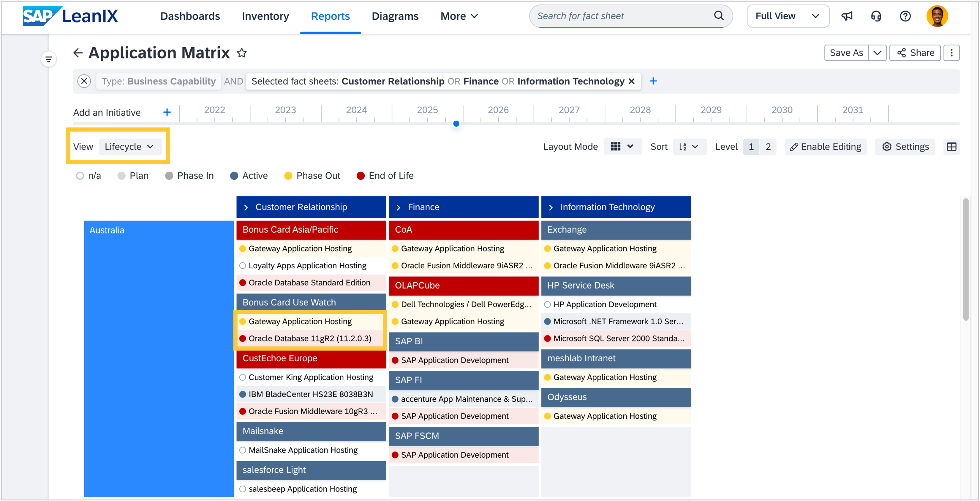Click the blue timeline date marker
This screenshot has width=980, height=501.
click(x=456, y=124)
